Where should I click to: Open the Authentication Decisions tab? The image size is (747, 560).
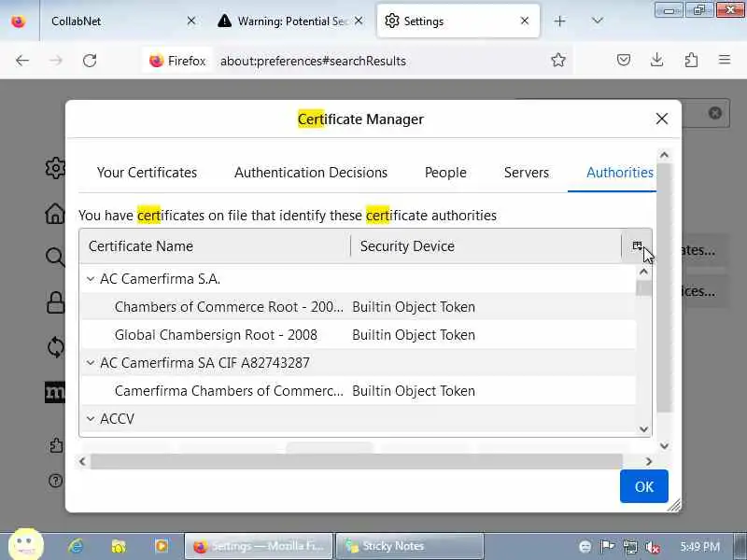point(311,173)
